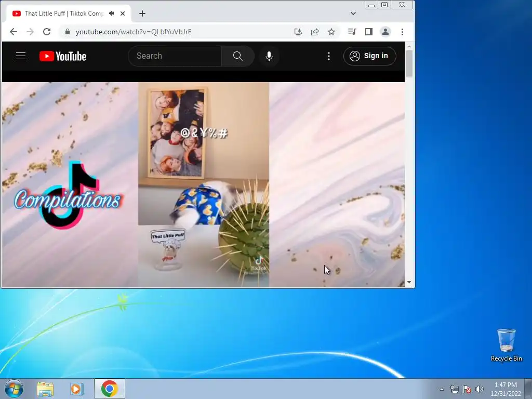This screenshot has width=532, height=399.
Task: Click the video player to pause
Action: [203, 184]
